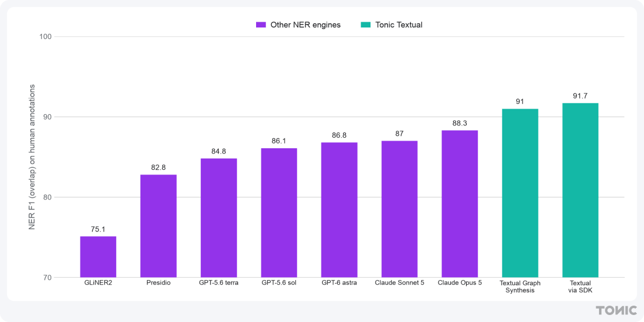Screen dimensions: 644x322
Task: Click the 75.1 value label
Action: [x=98, y=229]
